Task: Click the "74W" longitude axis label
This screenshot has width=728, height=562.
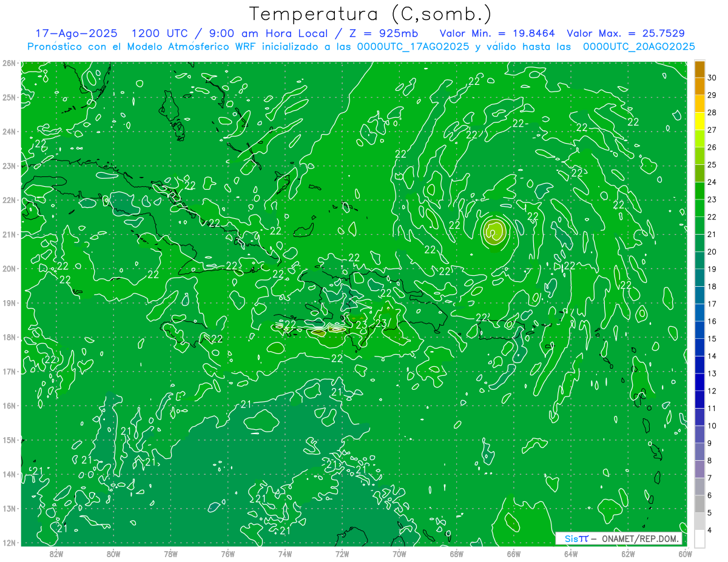Action: point(285,554)
